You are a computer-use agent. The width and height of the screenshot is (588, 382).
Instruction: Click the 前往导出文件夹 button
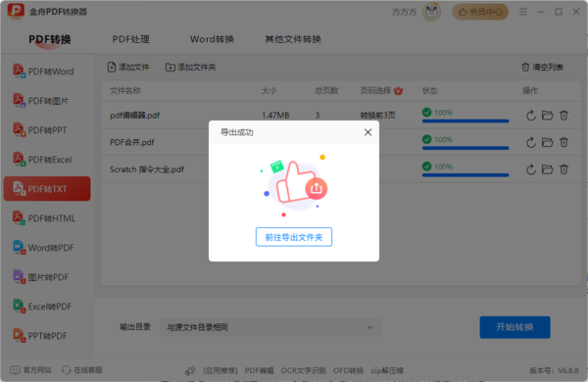(294, 237)
